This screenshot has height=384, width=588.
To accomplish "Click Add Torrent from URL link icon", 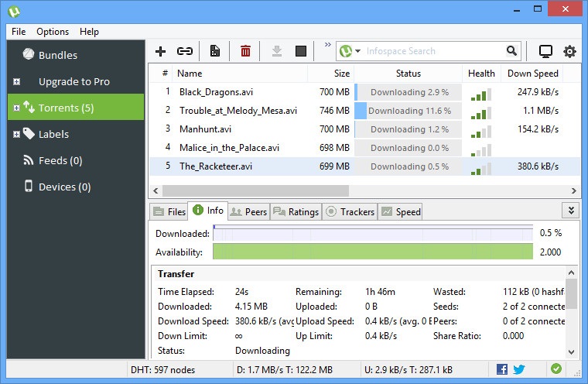I will coord(184,51).
